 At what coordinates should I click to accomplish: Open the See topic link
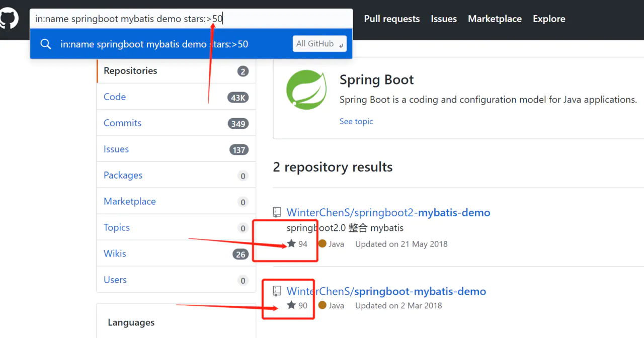(x=356, y=121)
